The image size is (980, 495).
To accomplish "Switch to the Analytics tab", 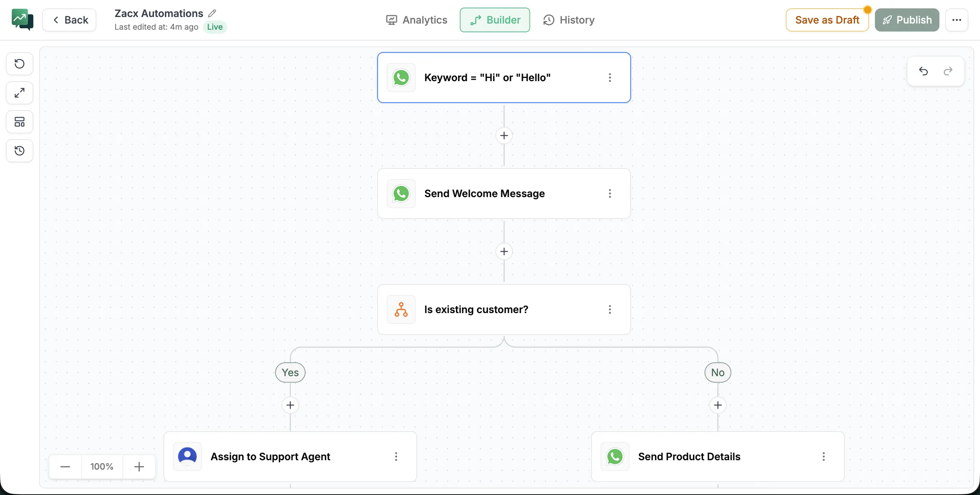I will point(416,20).
